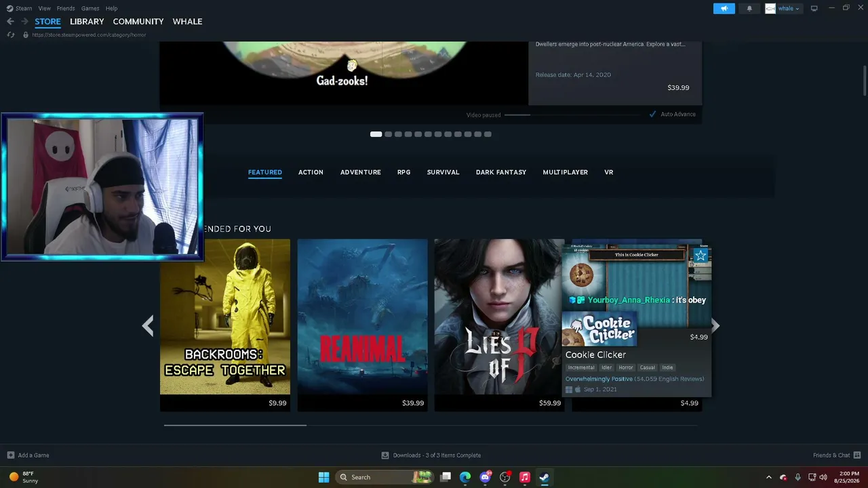Click the carousel right arrow

click(x=715, y=326)
